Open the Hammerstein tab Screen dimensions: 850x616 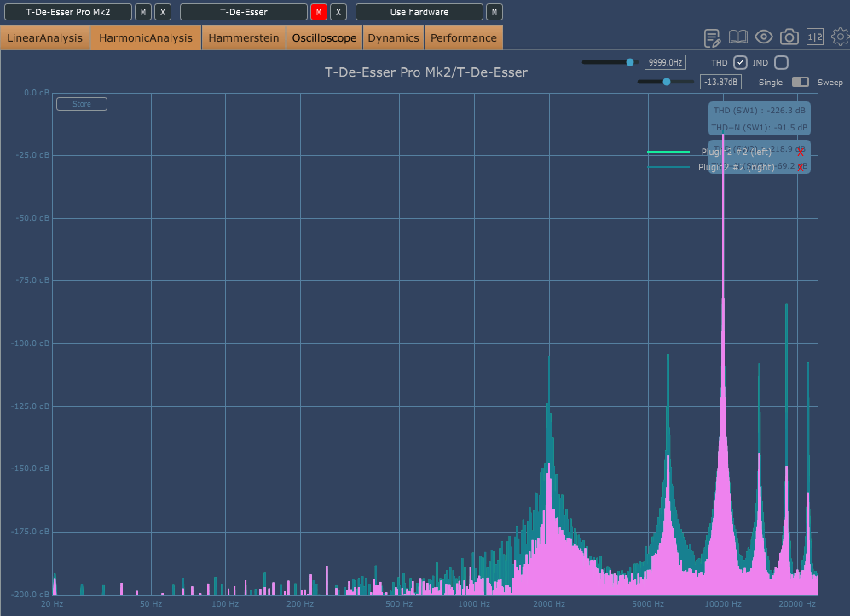[243, 38]
